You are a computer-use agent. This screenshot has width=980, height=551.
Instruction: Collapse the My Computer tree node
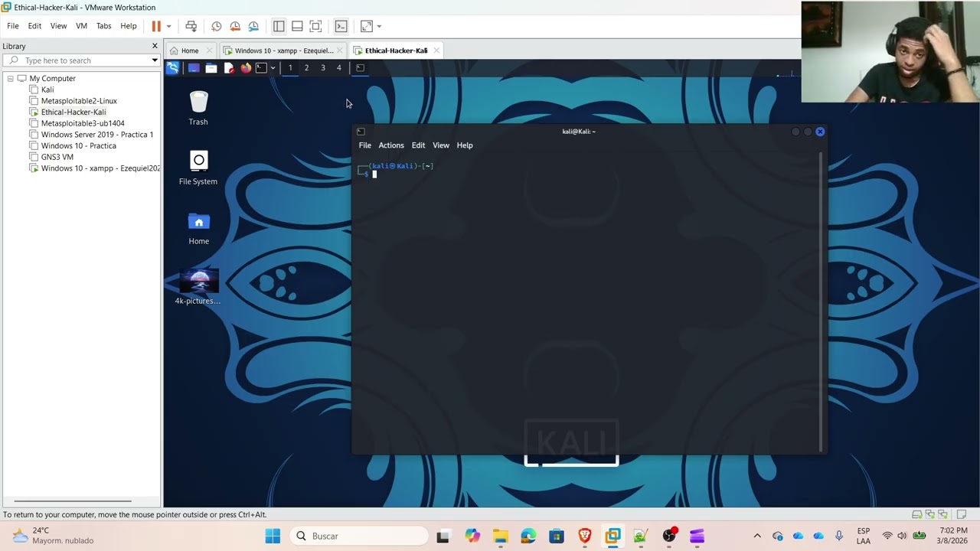[x=11, y=78]
